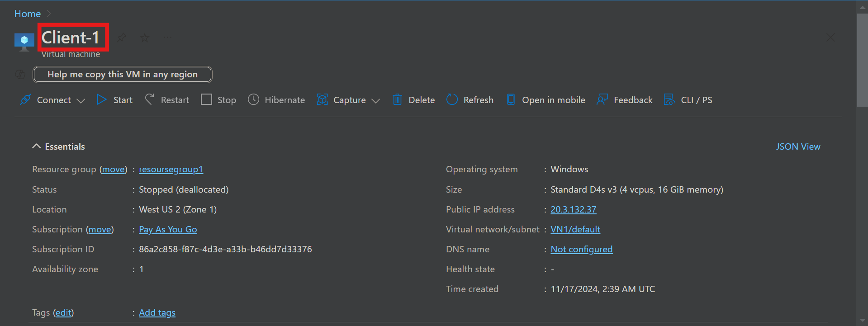The width and height of the screenshot is (868, 326).
Task: Click the Delete toolbar label
Action: click(x=422, y=100)
